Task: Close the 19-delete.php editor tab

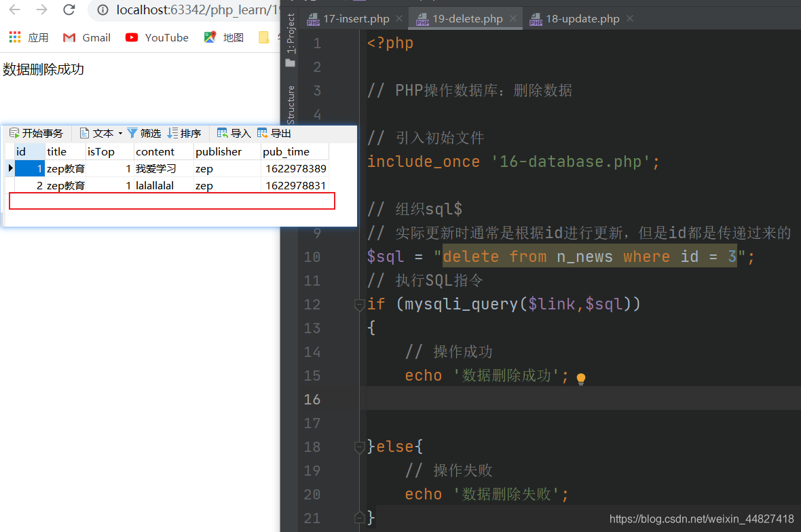Action: (x=513, y=18)
